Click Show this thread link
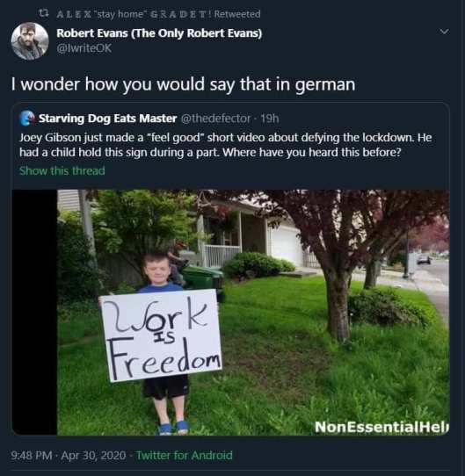Screen dimensions: 465x476 click(62, 170)
